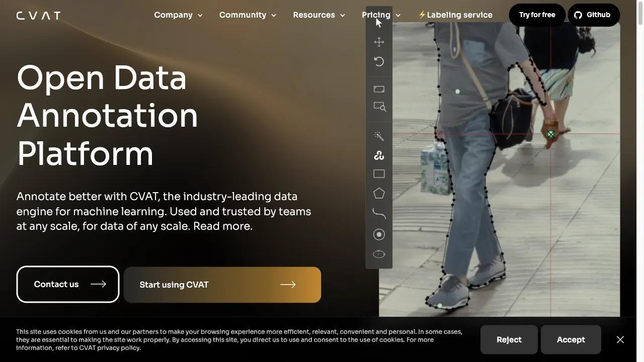
Task: Select the magic wand AI tool
Action: [379, 136]
